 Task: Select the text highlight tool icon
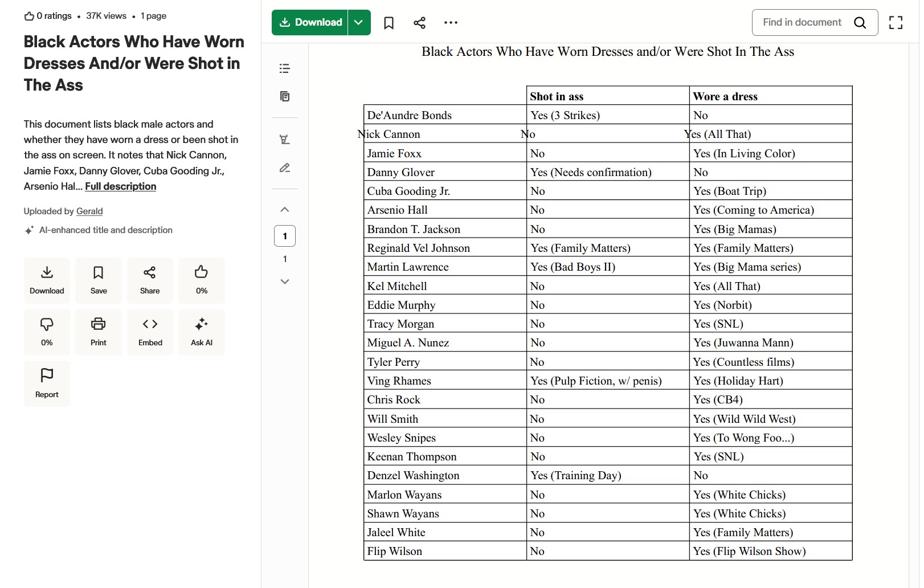(x=285, y=139)
